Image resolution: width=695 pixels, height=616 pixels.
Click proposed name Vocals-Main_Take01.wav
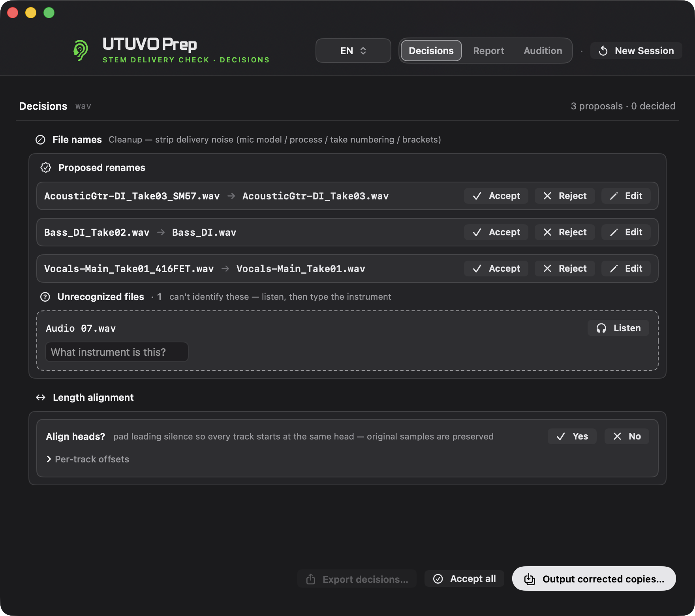tap(301, 269)
